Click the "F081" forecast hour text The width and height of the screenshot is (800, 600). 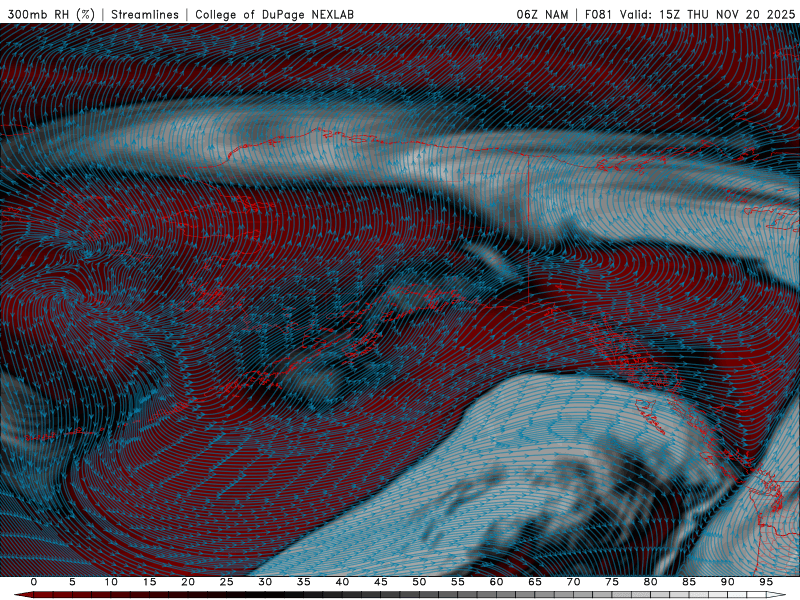coord(598,14)
